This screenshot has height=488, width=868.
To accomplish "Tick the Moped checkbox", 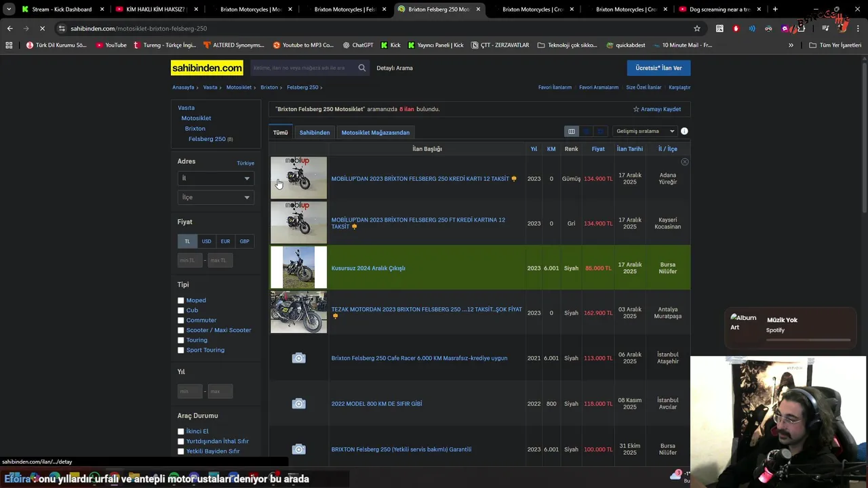I will point(181,300).
